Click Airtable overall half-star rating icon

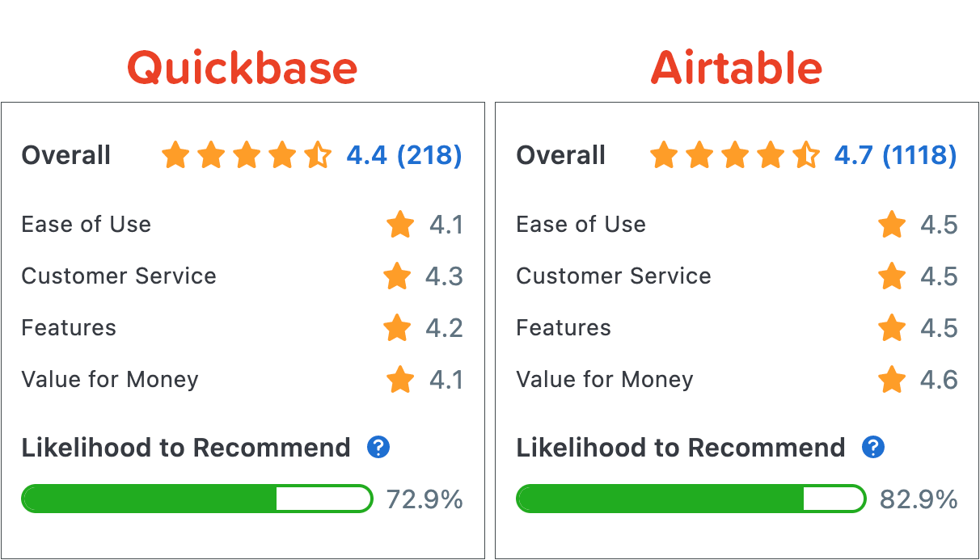[806, 155]
